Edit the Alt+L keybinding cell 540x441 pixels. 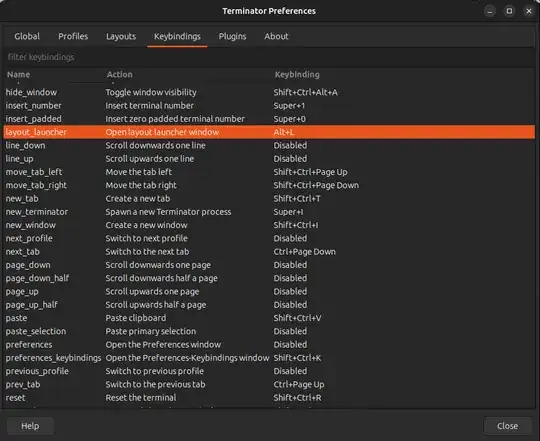coord(284,132)
